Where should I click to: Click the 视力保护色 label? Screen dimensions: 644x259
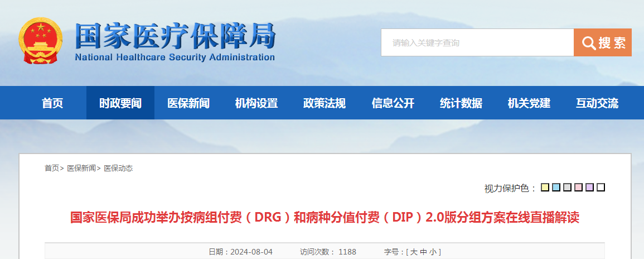pyautogui.click(x=507, y=188)
